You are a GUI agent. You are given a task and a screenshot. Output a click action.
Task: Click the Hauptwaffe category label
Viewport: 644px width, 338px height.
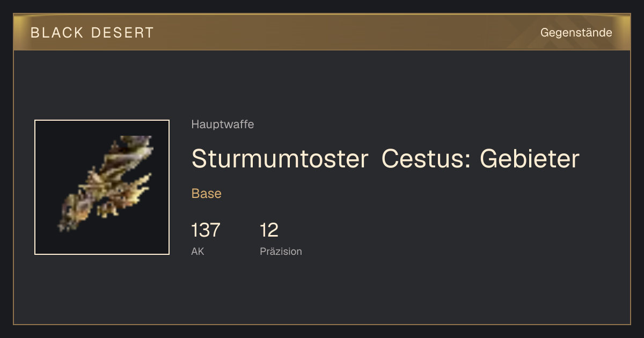(223, 124)
